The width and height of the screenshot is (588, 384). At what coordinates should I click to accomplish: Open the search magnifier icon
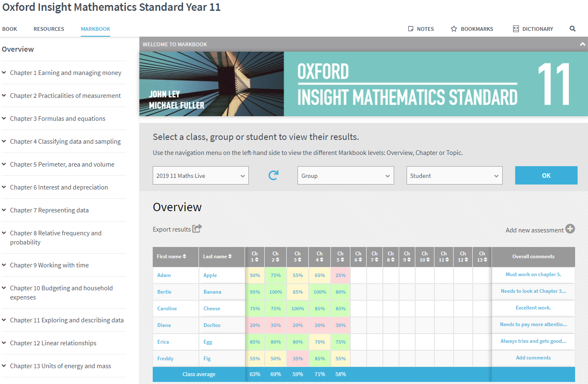click(x=573, y=29)
